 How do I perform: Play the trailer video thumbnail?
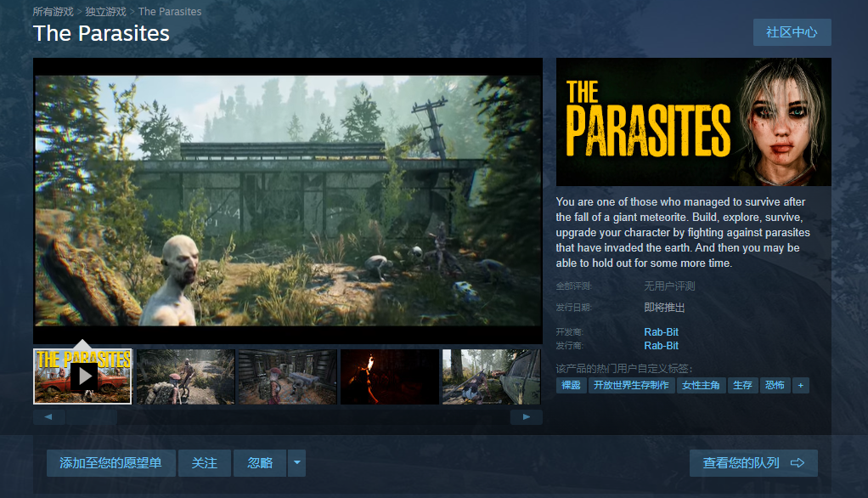pos(82,376)
